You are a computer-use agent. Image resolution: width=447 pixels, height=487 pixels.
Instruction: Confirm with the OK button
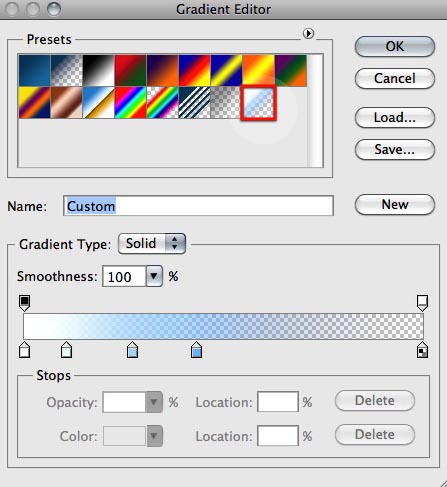(395, 46)
